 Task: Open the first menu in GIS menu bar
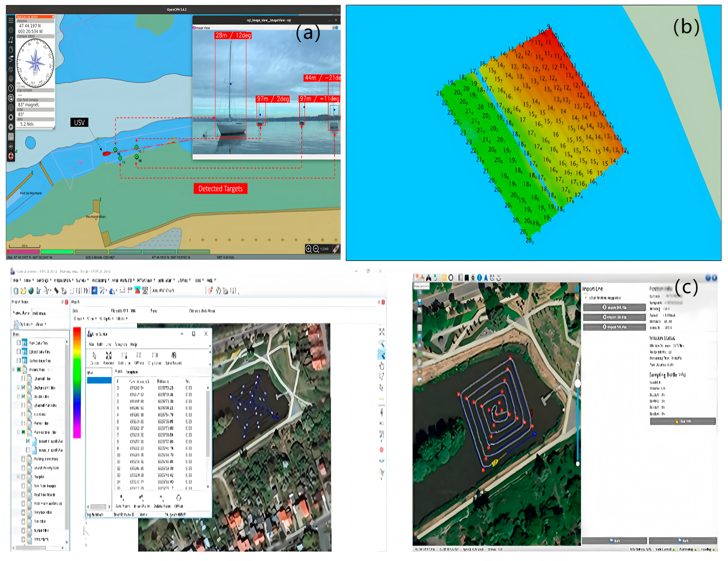coord(17,280)
